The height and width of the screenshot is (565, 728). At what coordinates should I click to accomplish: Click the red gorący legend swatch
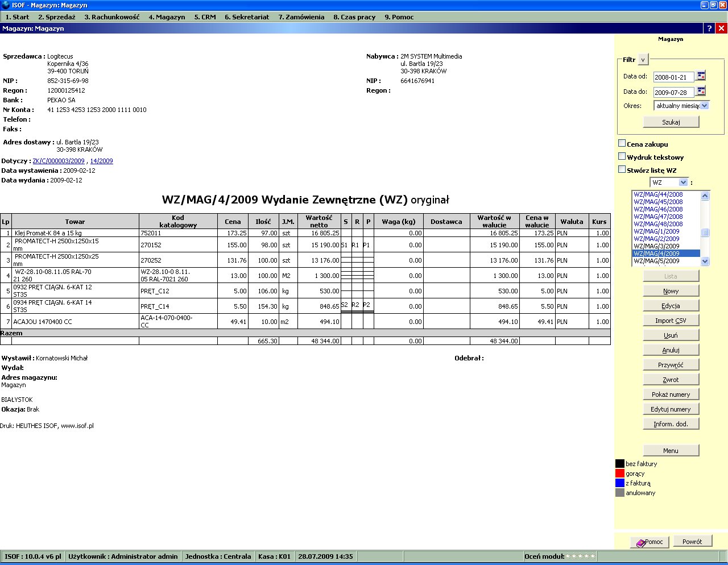pyautogui.click(x=620, y=473)
